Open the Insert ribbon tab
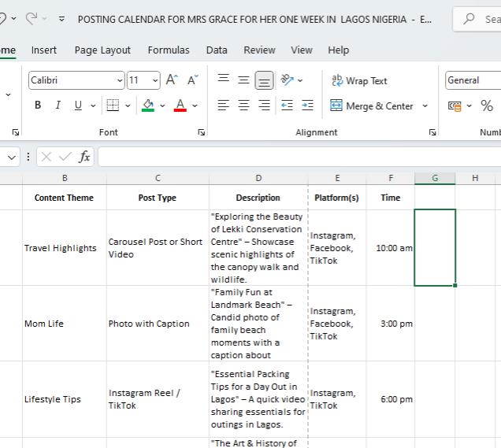 (x=44, y=50)
